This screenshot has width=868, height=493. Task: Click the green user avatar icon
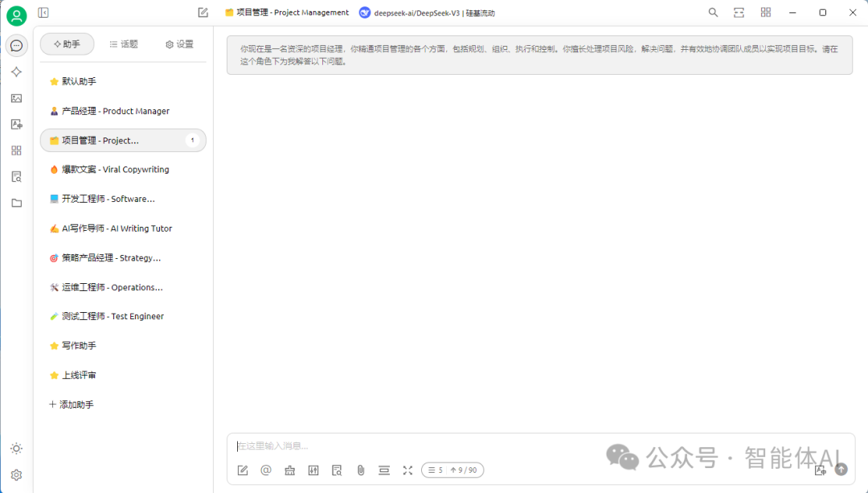(17, 15)
